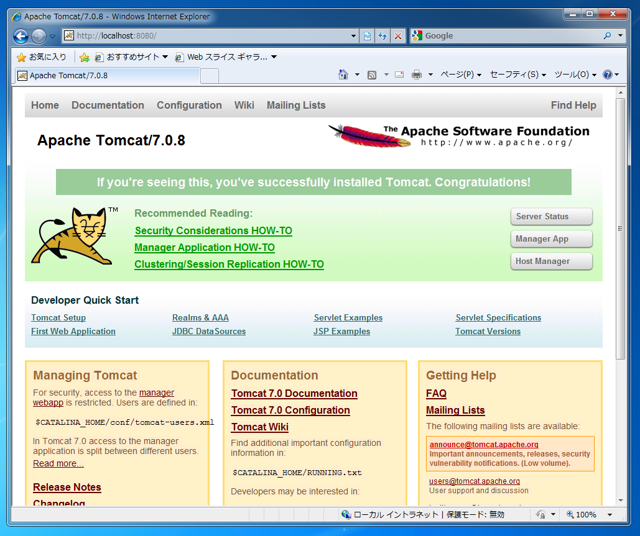Click the Stop loading red X icon
The width and height of the screenshot is (640, 536).
(x=398, y=36)
